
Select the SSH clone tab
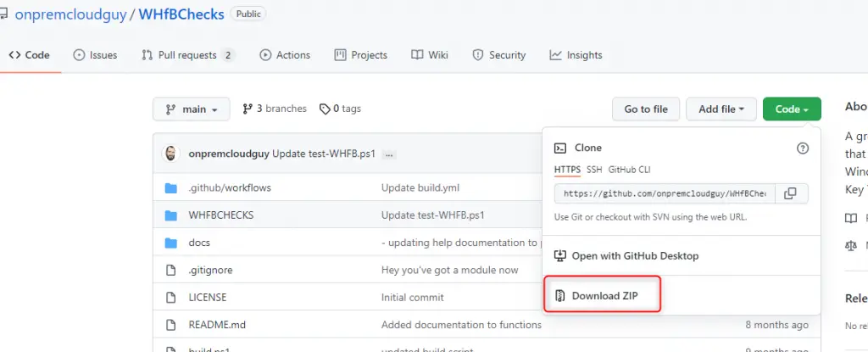[594, 170]
